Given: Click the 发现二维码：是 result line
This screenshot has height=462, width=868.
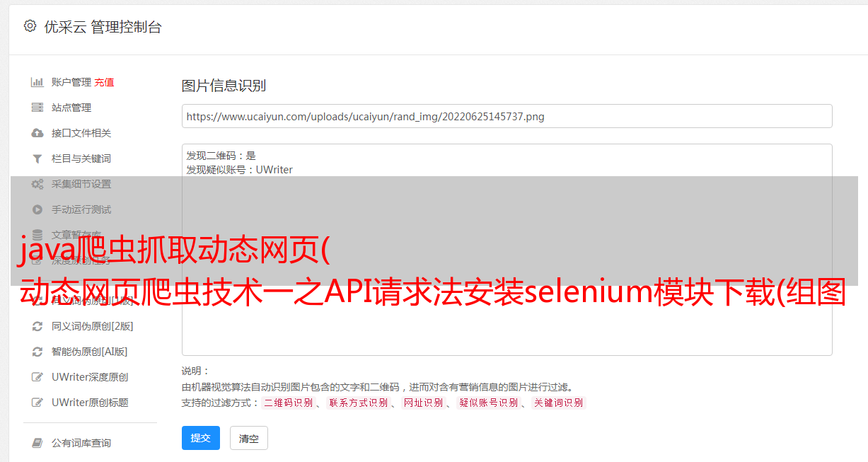Looking at the screenshot, I should pyautogui.click(x=221, y=156).
